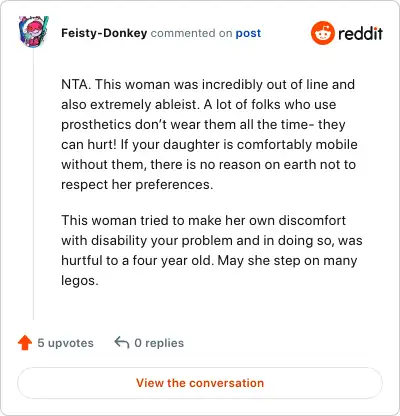
Task: Click the '5 upvotes' count label
Action: [65, 343]
